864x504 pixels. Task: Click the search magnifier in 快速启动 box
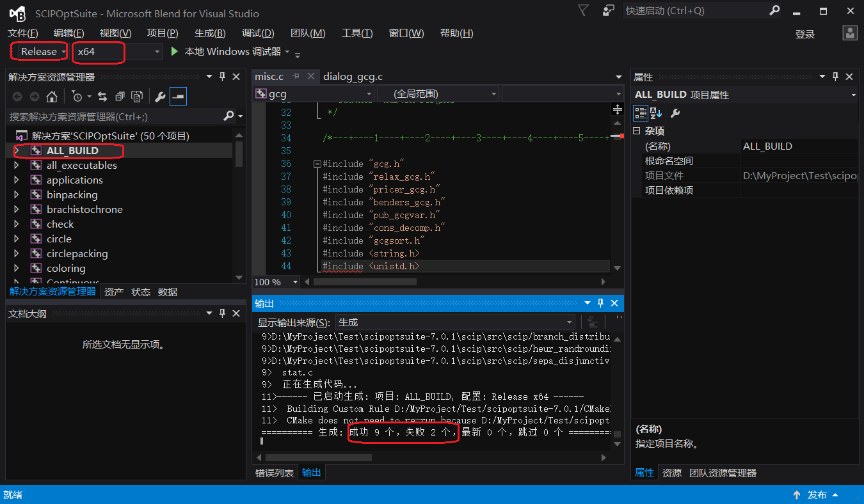click(x=774, y=10)
